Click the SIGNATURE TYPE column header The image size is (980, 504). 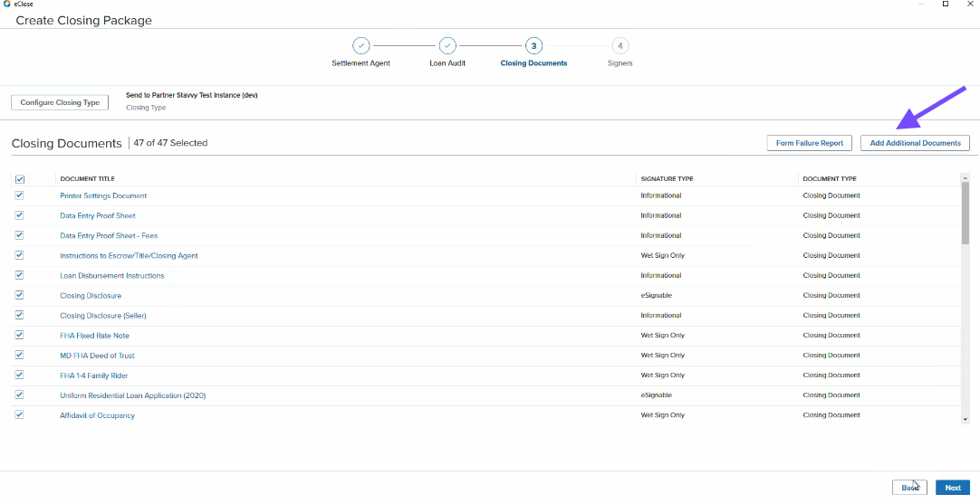667,179
